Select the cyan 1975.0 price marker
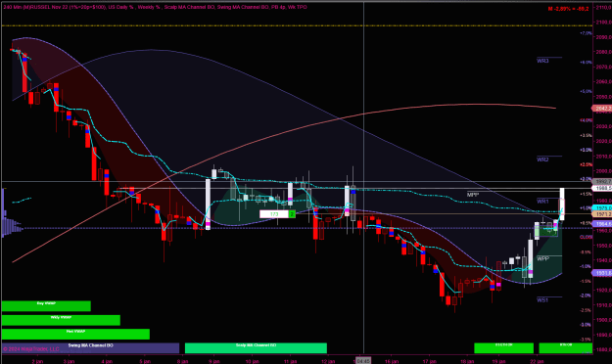This screenshot has height=364, width=612. pyautogui.click(x=602, y=208)
